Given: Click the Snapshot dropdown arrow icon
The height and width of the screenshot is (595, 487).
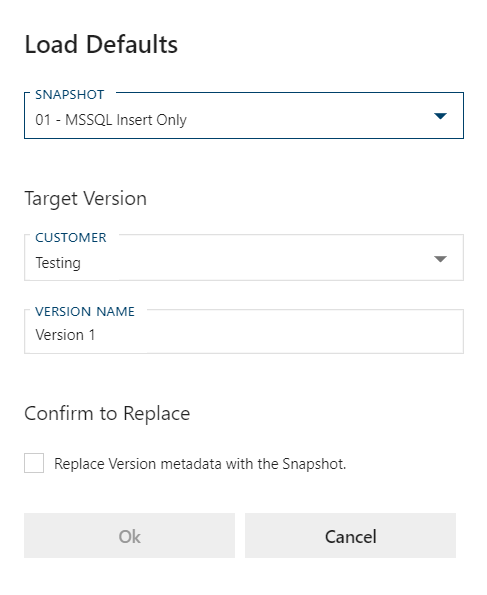Looking at the screenshot, I should (440, 116).
